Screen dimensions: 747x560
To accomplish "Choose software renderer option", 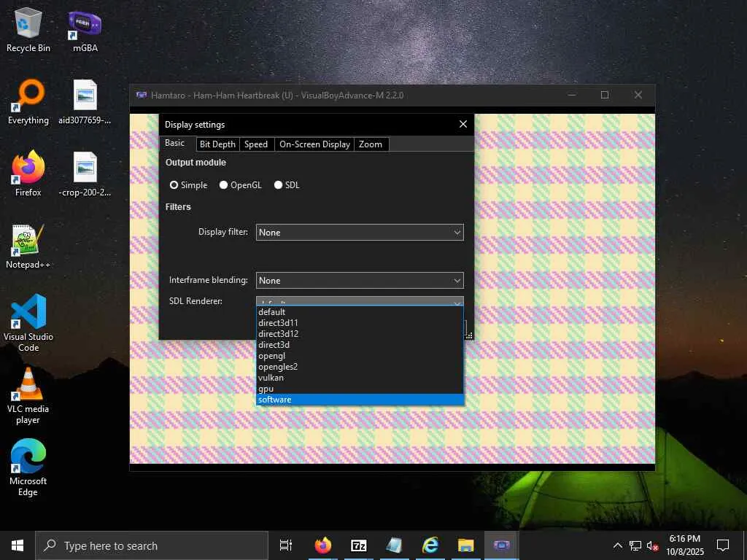I will [x=360, y=400].
